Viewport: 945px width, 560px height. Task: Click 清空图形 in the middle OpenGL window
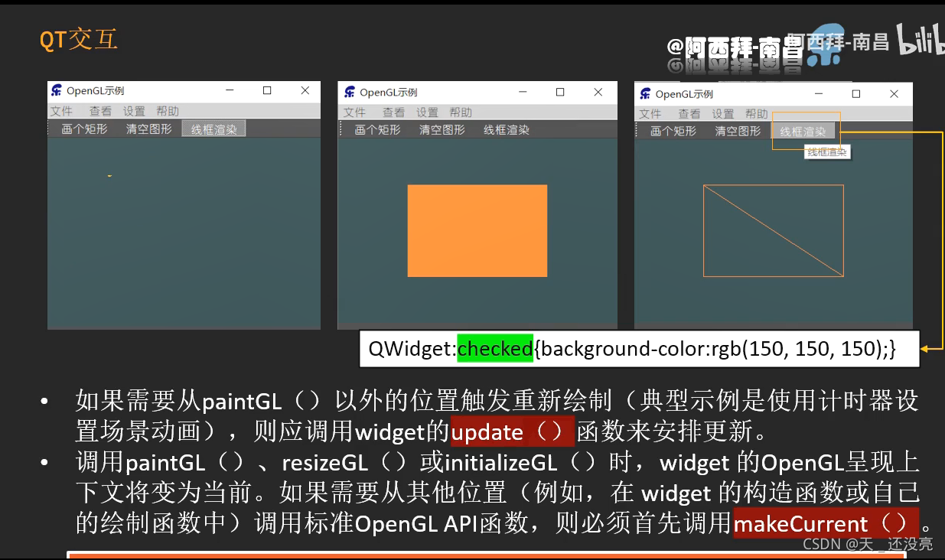[442, 130]
